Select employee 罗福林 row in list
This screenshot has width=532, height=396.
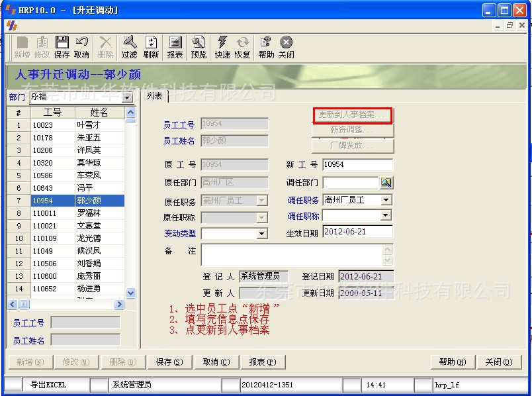point(88,213)
